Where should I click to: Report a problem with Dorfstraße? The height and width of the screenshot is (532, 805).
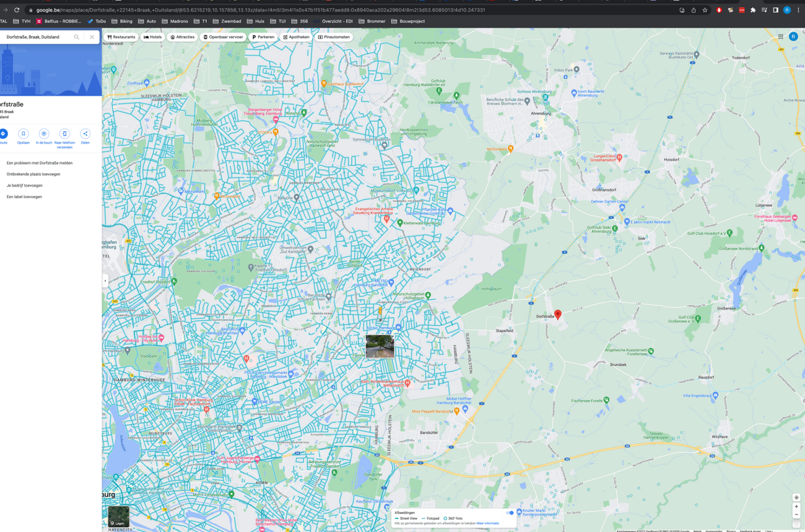coord(40,163)
